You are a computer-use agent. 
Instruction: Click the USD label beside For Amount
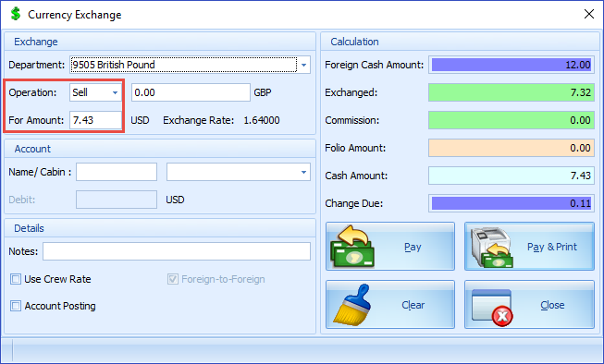pos(140,120)
